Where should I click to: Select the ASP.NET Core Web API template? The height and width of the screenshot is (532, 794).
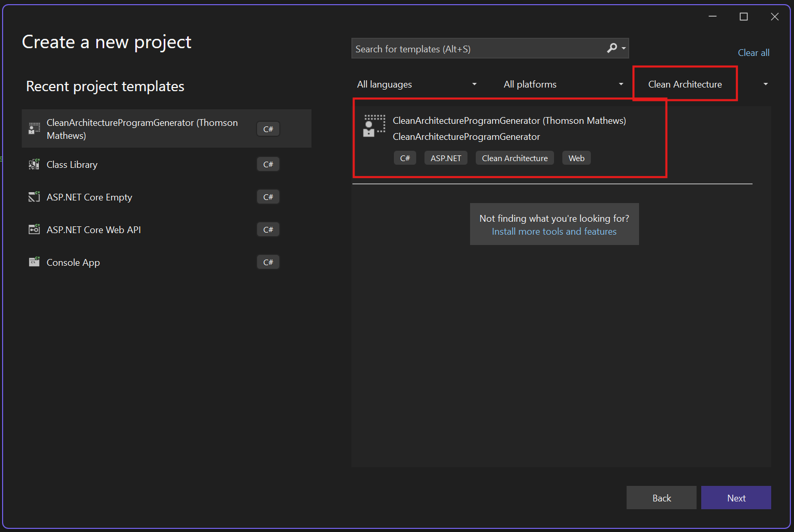[166, 229]
